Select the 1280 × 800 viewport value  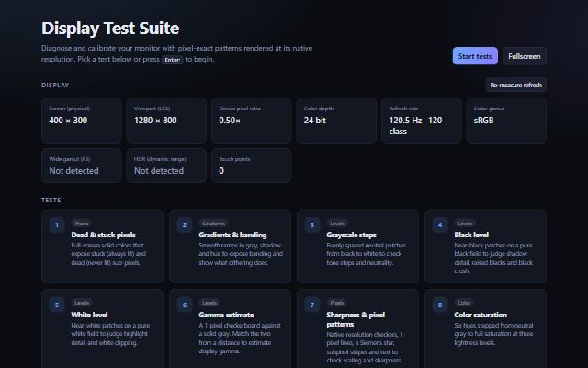155,121
